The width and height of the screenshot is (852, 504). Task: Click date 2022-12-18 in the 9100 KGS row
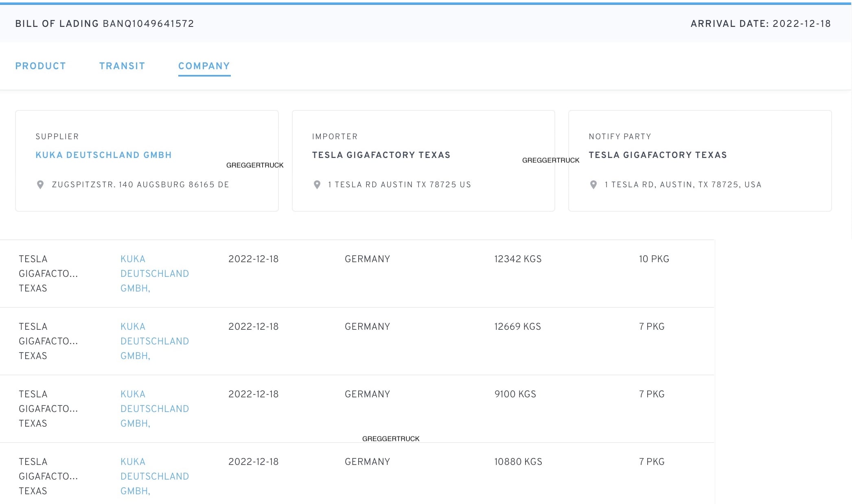pos(253,394)
